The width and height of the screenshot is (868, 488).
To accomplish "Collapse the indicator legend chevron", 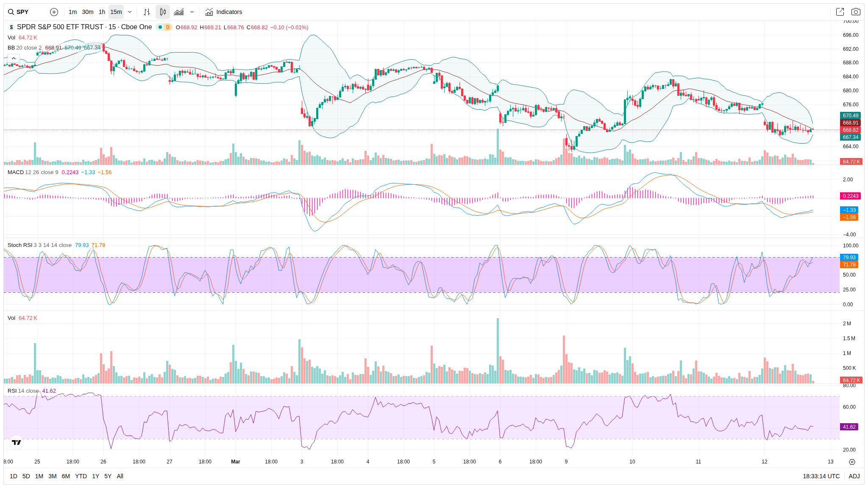I will pos(14,58).
